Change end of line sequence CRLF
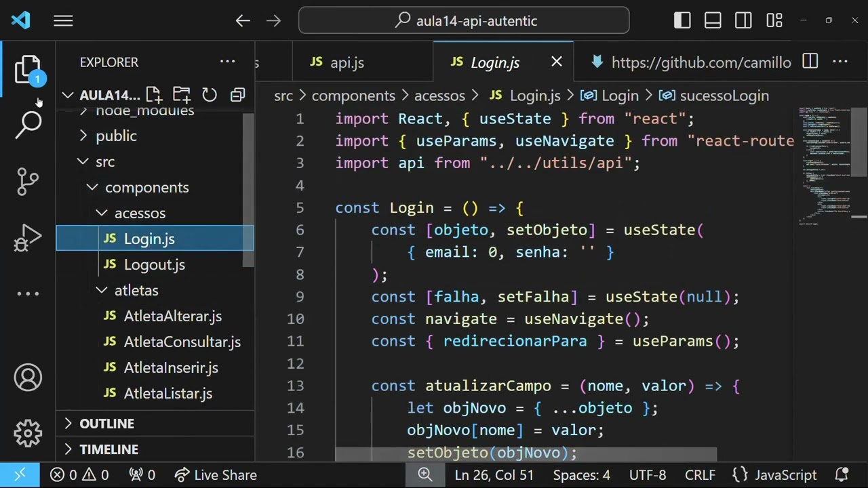The image size is (868, 488). click(x=701, y=475)
